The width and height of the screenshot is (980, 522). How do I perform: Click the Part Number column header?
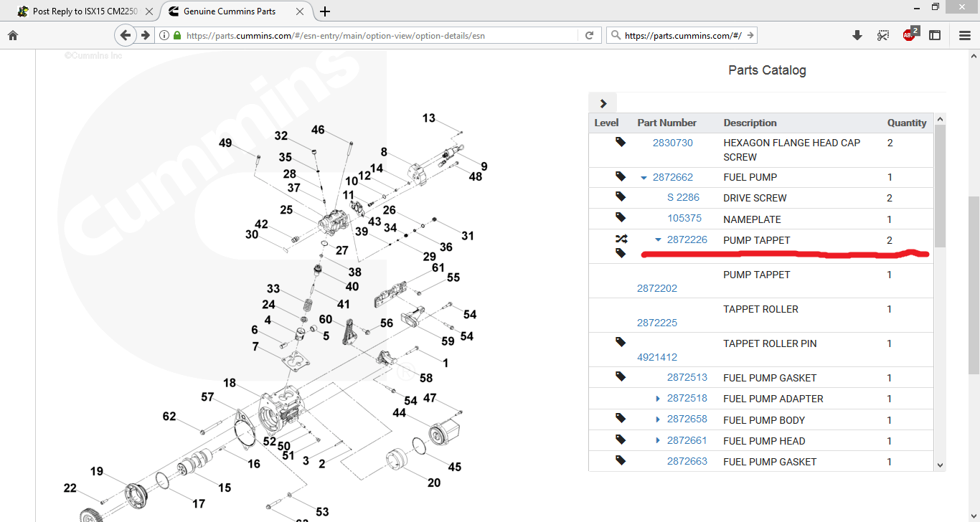(x=667, y=123)
